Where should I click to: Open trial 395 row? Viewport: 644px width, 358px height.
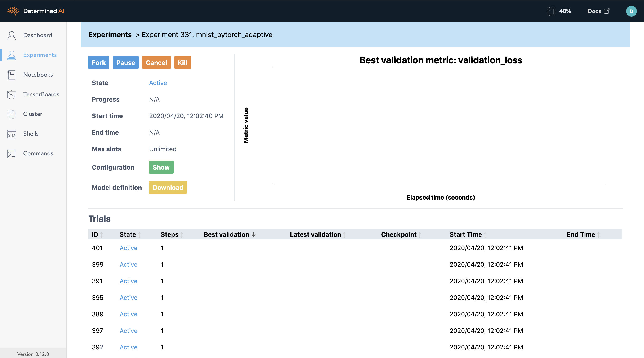pyautogui.click(x=355, y=297)
